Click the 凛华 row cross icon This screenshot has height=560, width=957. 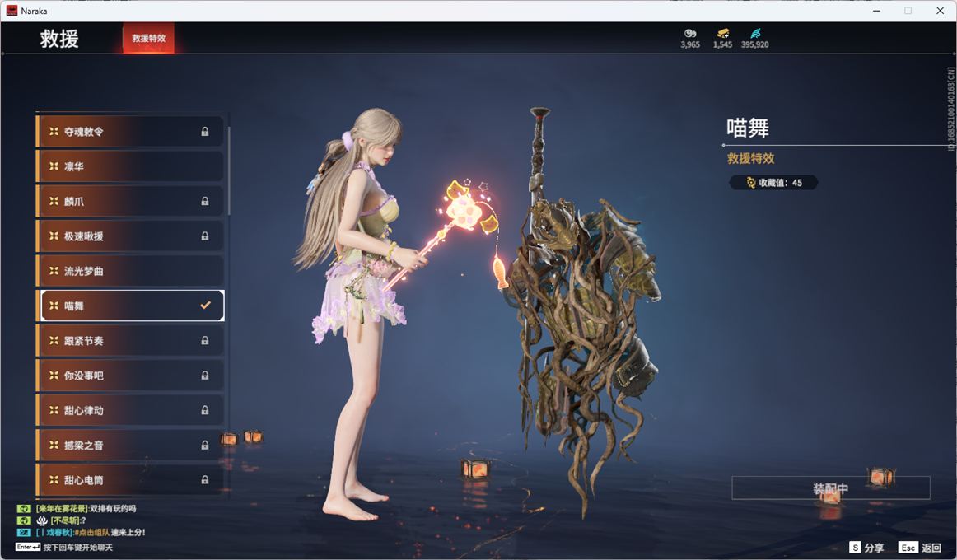pyautogui.click(x=54, y=166)
